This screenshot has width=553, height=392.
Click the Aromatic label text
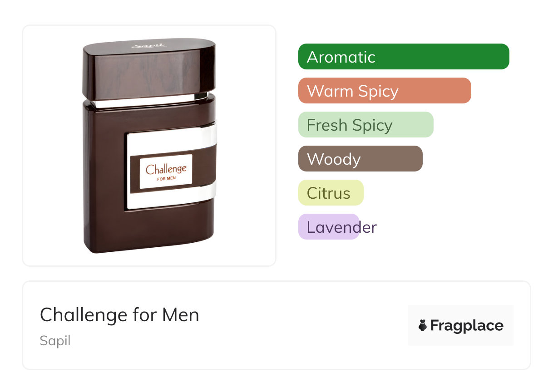[341, 57]
